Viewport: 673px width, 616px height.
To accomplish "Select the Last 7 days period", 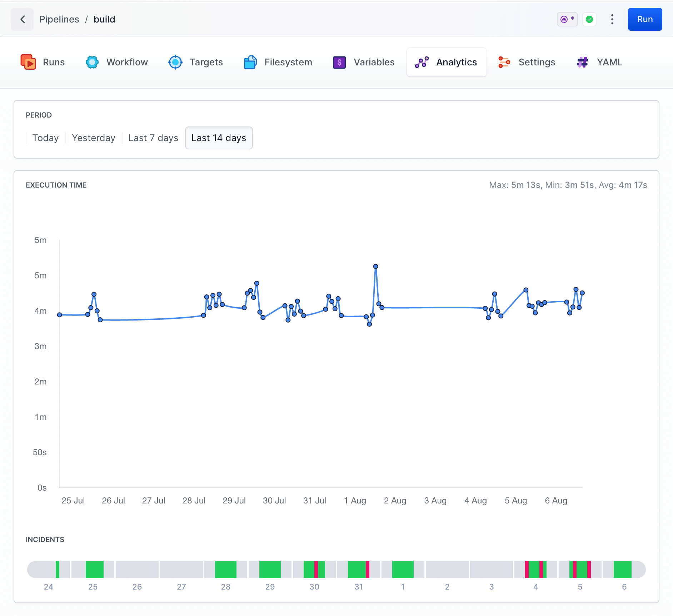I will pyautogui.click(x=153, y=138).
